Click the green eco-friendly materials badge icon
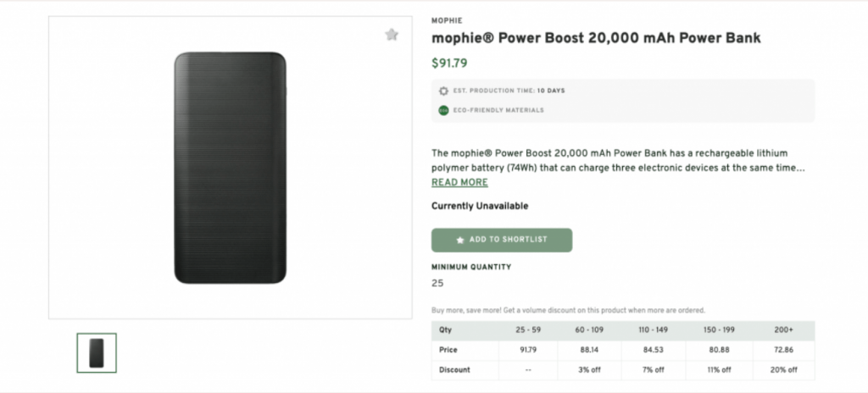 point(443,110)
